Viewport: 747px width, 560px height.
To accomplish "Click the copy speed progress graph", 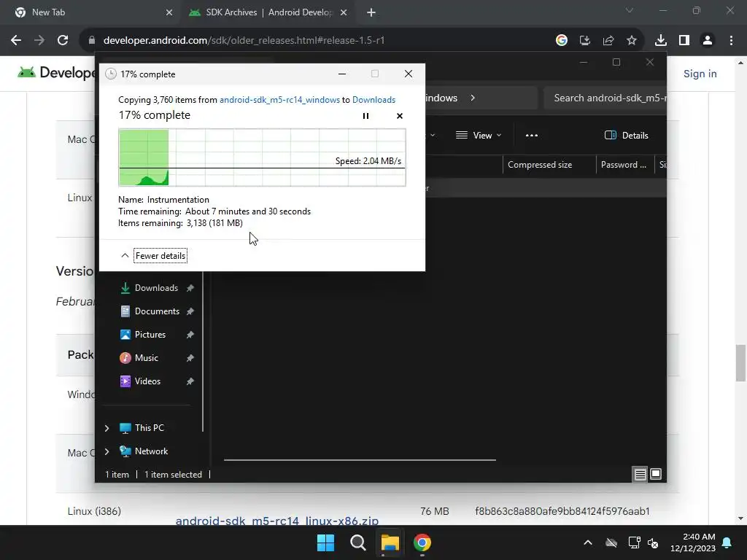I will point(262,157).
